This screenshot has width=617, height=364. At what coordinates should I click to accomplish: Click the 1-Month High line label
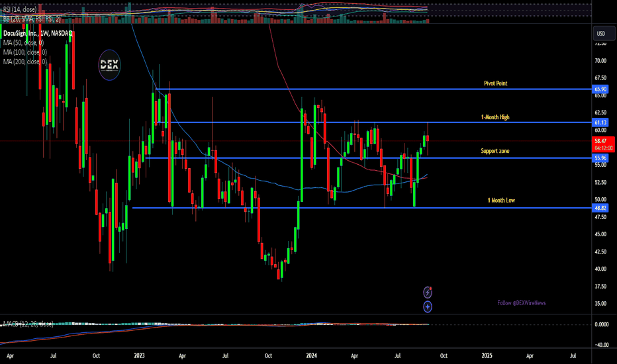[x=495, y=117]
